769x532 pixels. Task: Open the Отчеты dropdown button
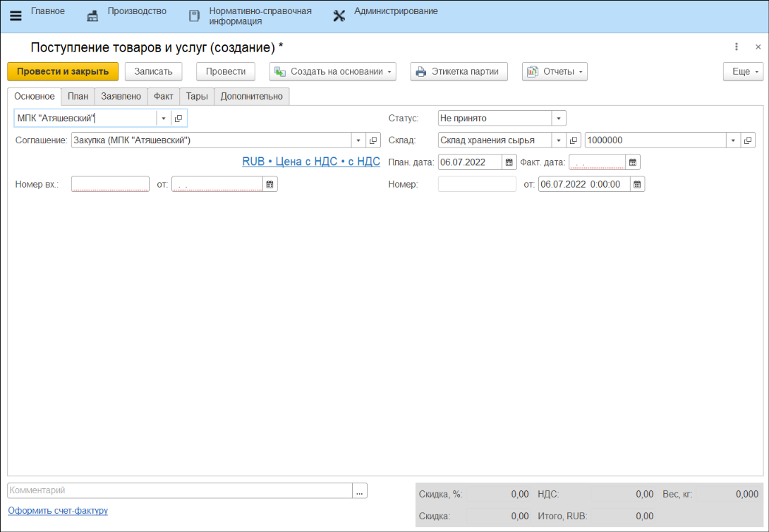coord(555,71)
